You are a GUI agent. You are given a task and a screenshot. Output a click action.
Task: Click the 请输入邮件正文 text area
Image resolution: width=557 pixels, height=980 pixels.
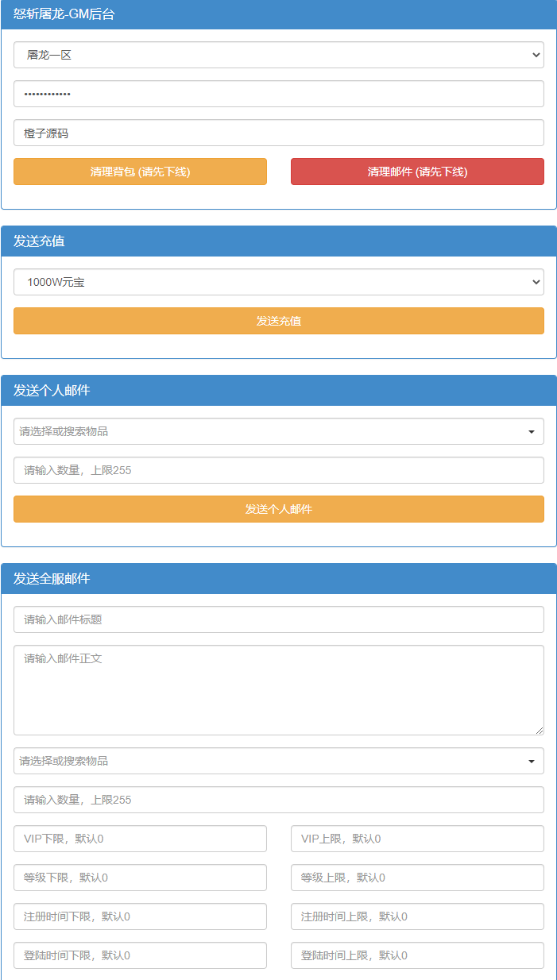[x=278, y=689]
